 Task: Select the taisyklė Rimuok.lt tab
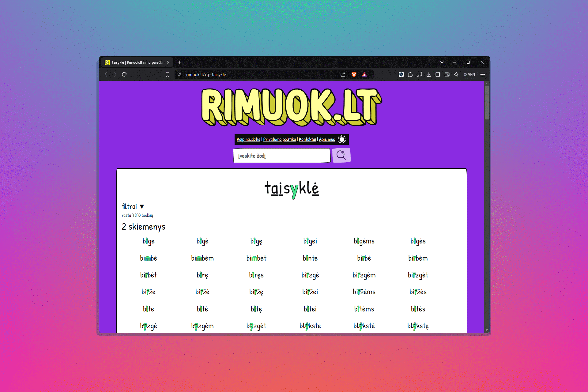137,62
